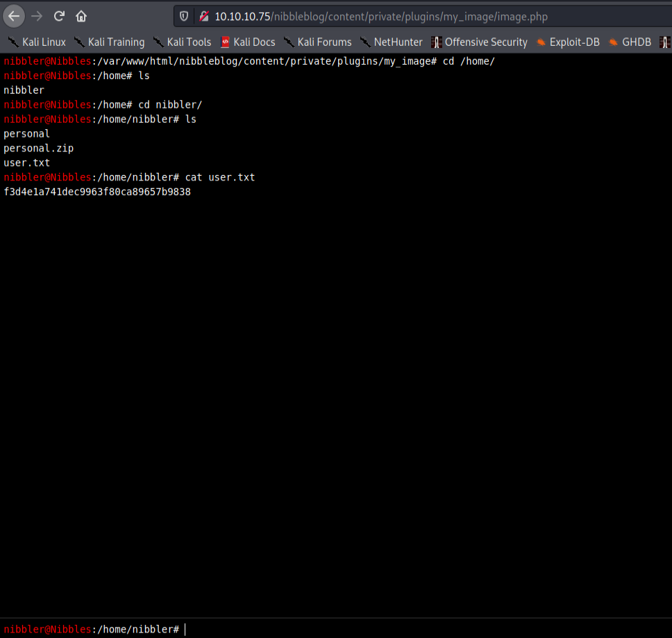The height and width of the screenshot is (638, 672).
Task: Reload the image.php page
Action: pyautogui.click(x=58, y=15)
